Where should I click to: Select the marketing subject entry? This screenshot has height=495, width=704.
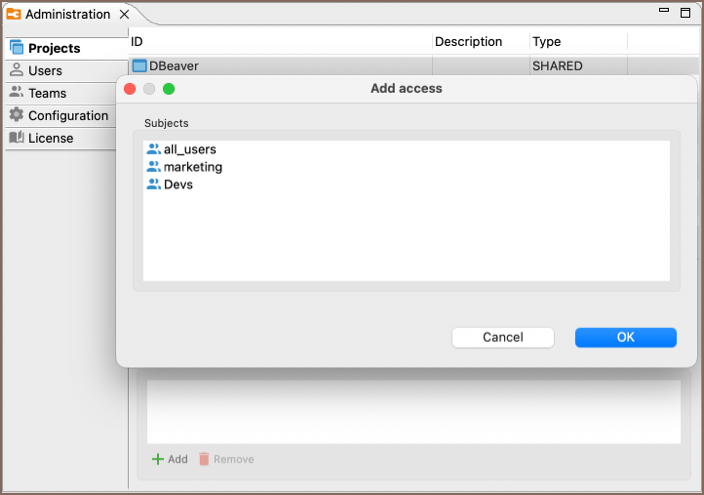click(192, 167)
